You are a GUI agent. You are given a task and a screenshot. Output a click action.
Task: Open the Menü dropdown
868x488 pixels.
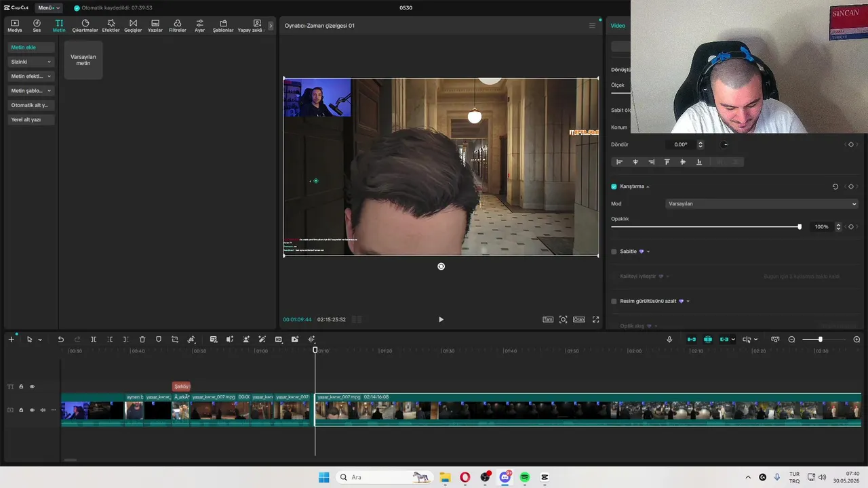point(48,7)
